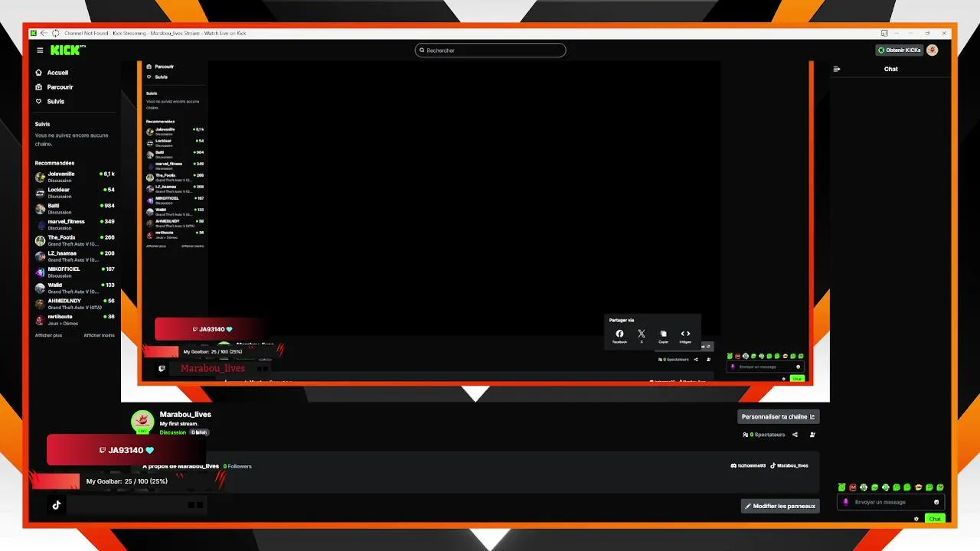Open The_Footix channel in main sidebar

[x=75, y=240]
